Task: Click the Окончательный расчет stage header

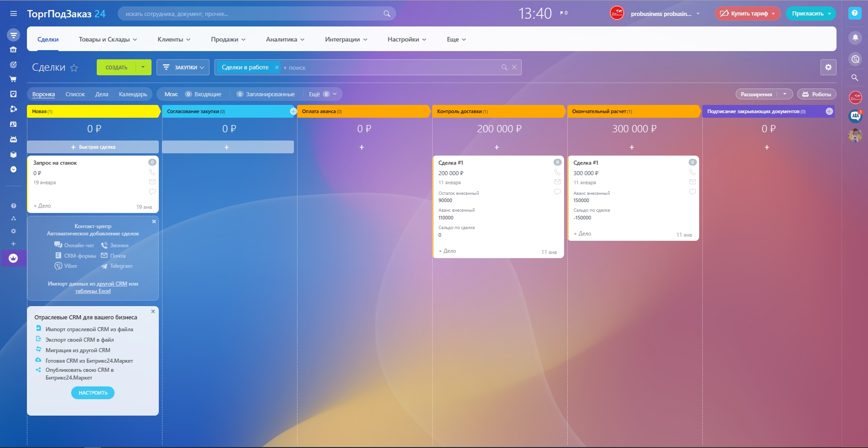Action: (x=633, y=111)
